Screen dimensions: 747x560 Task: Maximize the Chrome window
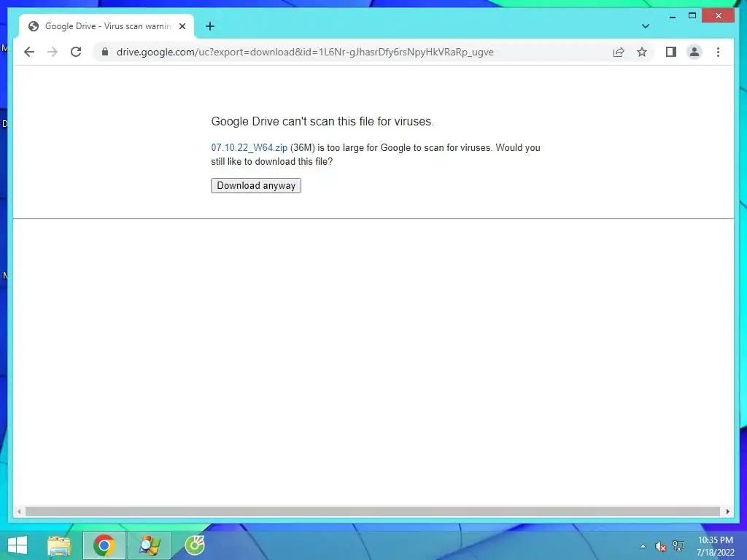click(692, 16)
